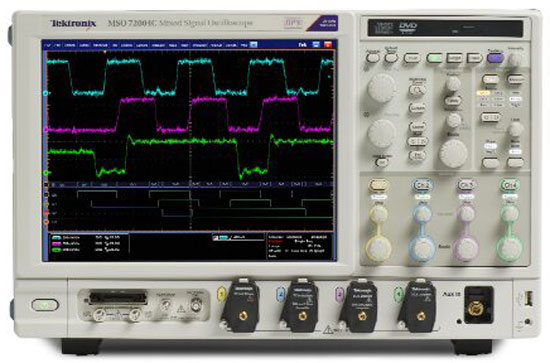Push the front-panel power standby button
This screenshot has height=363, width=550.
(x=45, y=305)
